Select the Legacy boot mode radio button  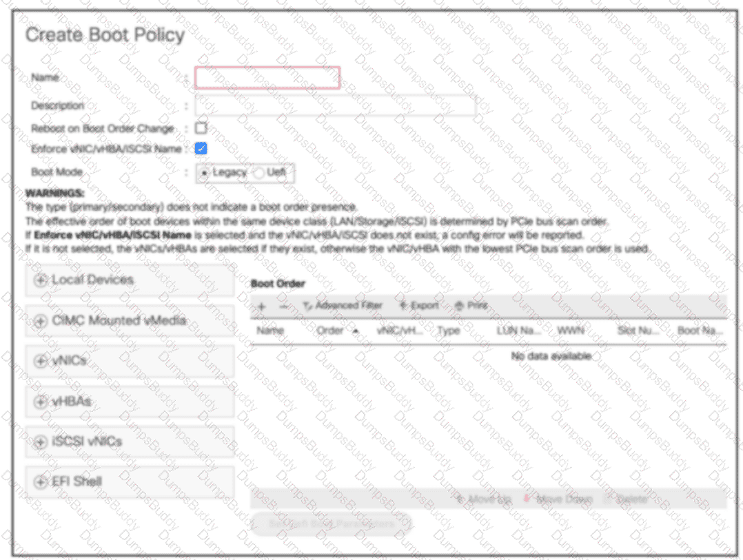click(204, 173)
